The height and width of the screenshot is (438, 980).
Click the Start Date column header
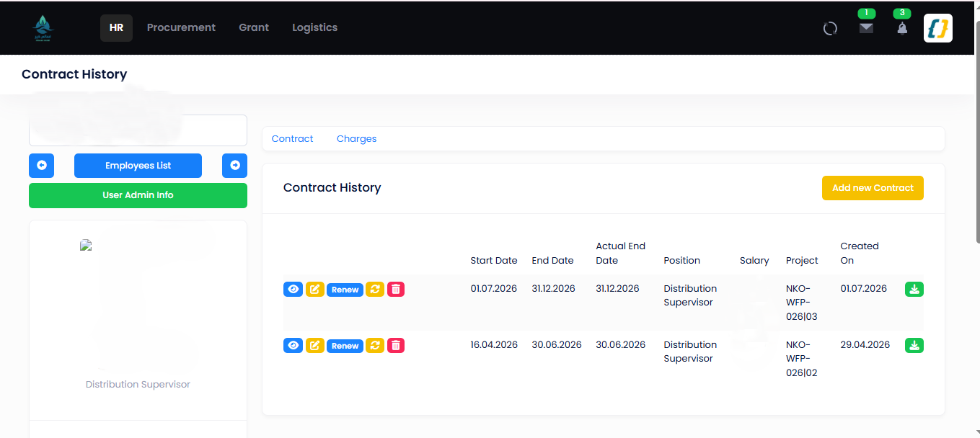click(x=494, y=260)
